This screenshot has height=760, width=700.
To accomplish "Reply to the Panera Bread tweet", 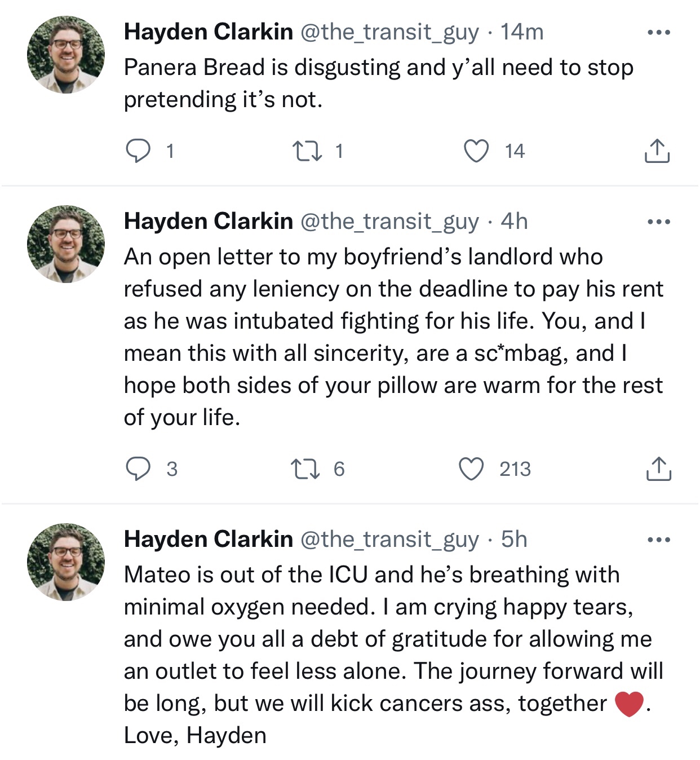I will coord(138,151).
